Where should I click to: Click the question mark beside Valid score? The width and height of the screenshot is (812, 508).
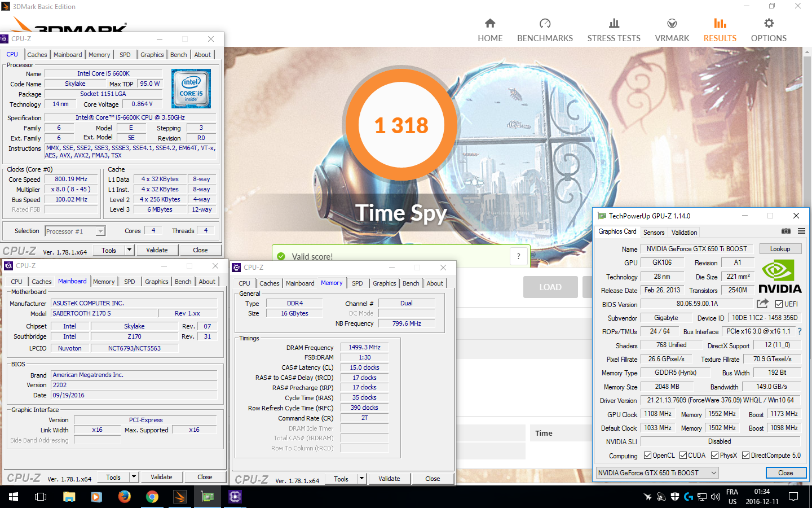pos(518,256)
